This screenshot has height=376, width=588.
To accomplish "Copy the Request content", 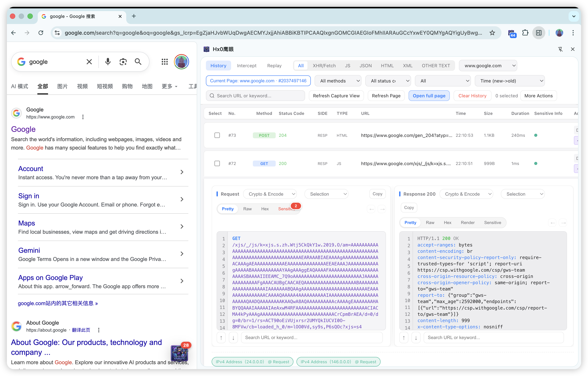I will point(377,194).
